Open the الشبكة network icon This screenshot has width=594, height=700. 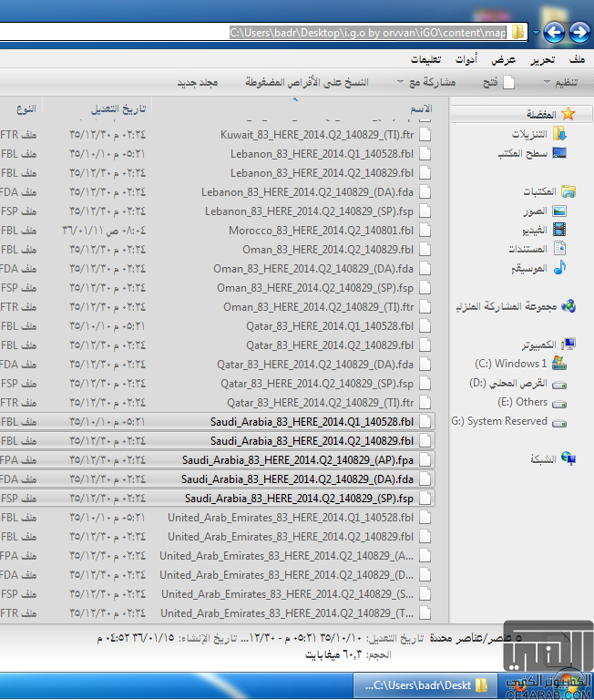click(568, 458)
